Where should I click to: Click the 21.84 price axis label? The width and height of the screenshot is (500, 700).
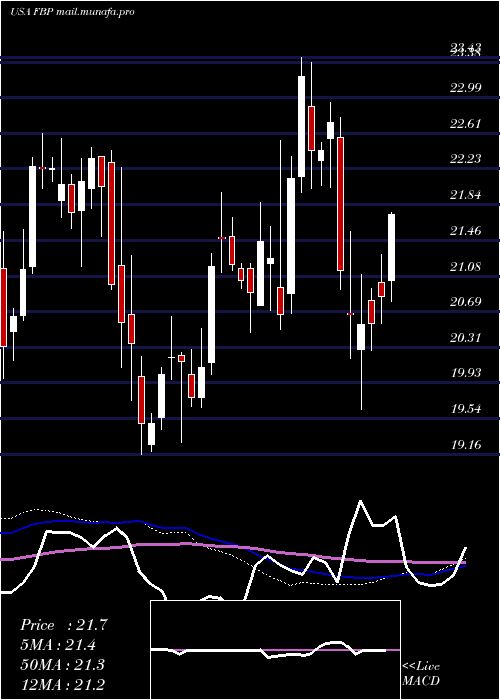466,195
